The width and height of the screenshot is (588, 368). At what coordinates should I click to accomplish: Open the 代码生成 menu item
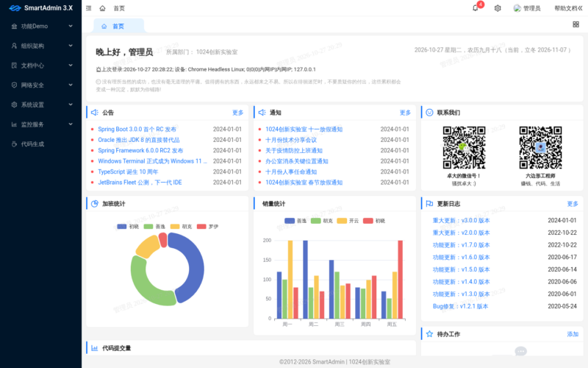pos(40,144)
